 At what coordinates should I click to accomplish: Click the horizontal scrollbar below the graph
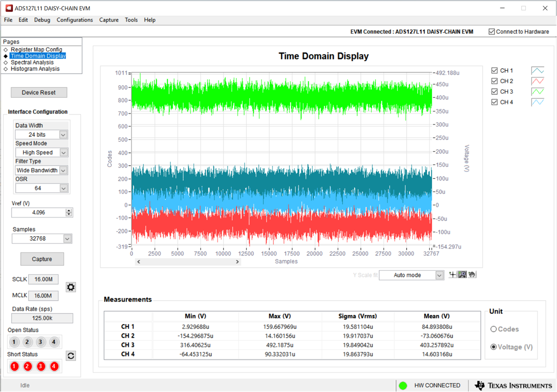tap(188, 262)
